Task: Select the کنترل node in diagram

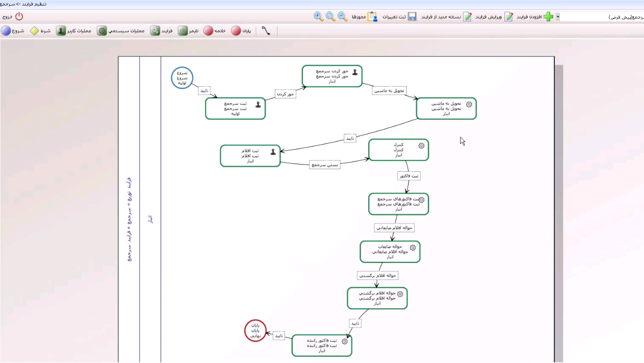Action: pyautogui.click(x=398, y=150)
